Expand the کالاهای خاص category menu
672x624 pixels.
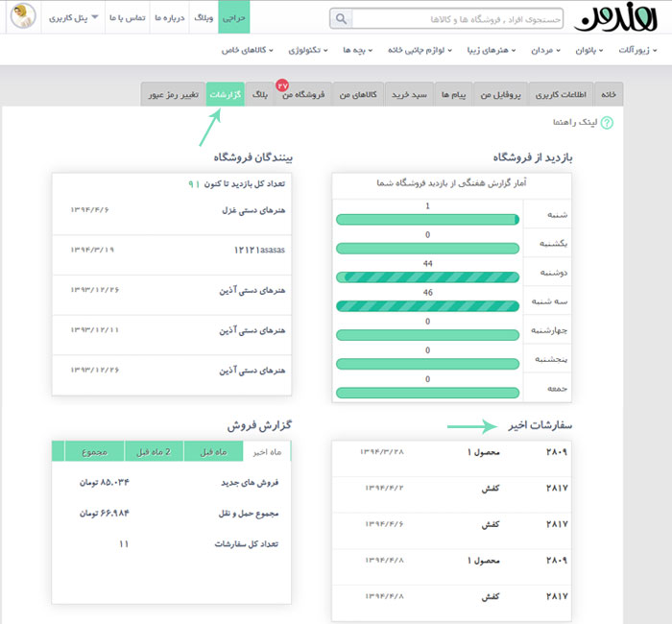235,50
